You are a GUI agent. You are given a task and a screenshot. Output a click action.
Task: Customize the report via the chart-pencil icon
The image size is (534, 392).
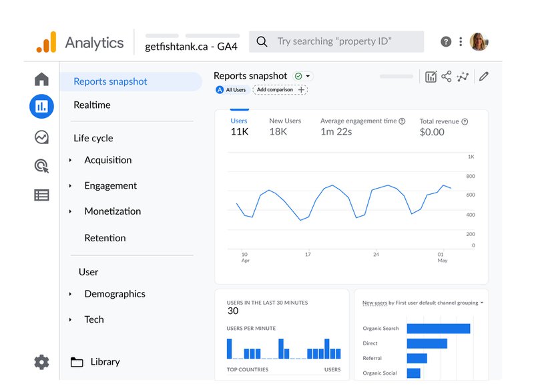[x=431, y=77]
